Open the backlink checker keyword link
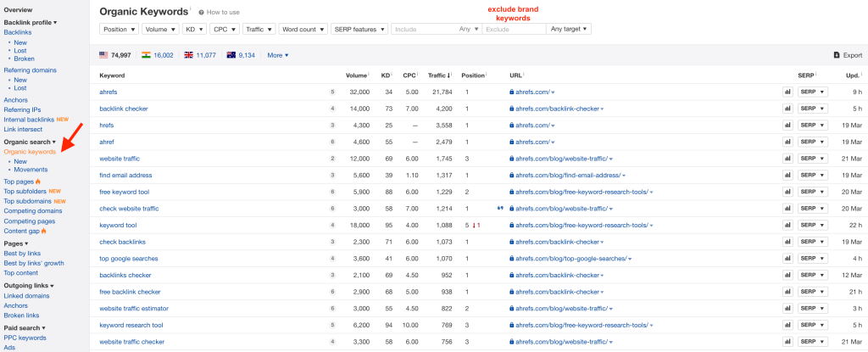Viewport: 868px width, 352px height. [124, 109]
